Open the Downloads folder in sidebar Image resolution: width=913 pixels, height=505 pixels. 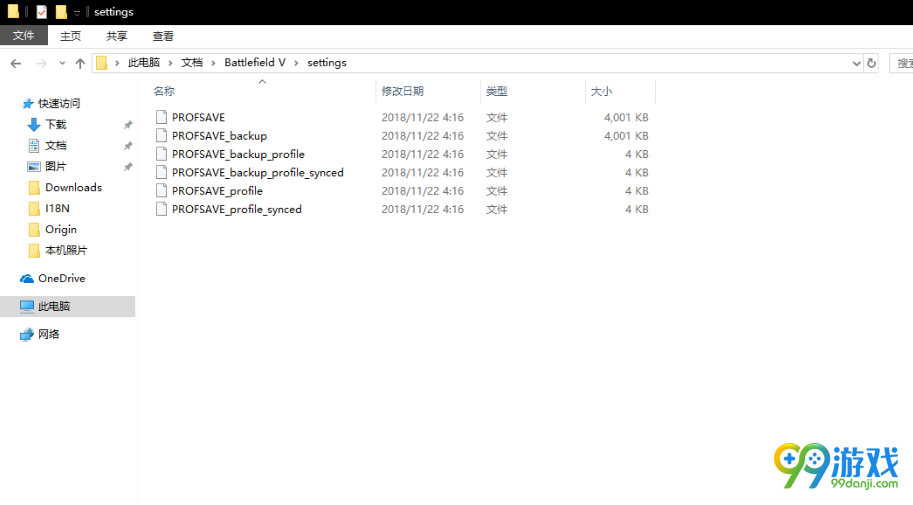(73, 188)
